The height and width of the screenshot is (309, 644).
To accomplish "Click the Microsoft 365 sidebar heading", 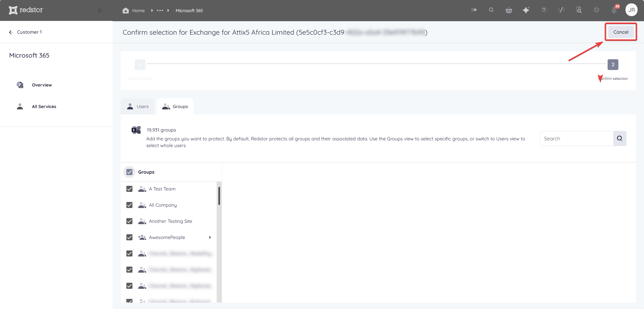I will coord(29,55).
